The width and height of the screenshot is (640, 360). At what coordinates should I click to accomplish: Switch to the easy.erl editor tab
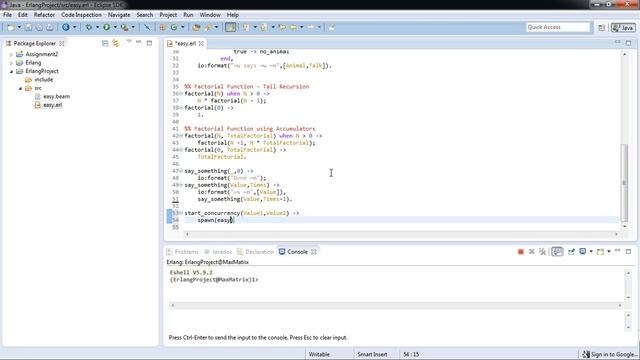pyautogui.click(x=185, y=43)
